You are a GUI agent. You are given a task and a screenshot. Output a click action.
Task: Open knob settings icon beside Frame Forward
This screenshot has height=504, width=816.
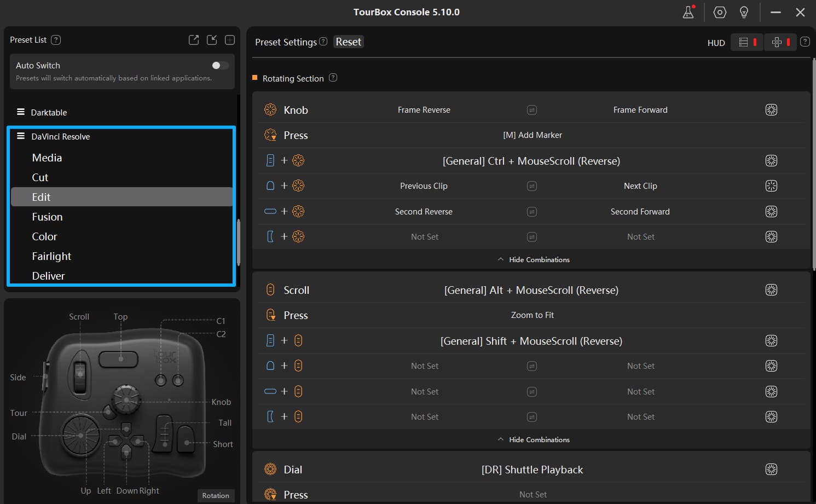(x=771, y=109)
